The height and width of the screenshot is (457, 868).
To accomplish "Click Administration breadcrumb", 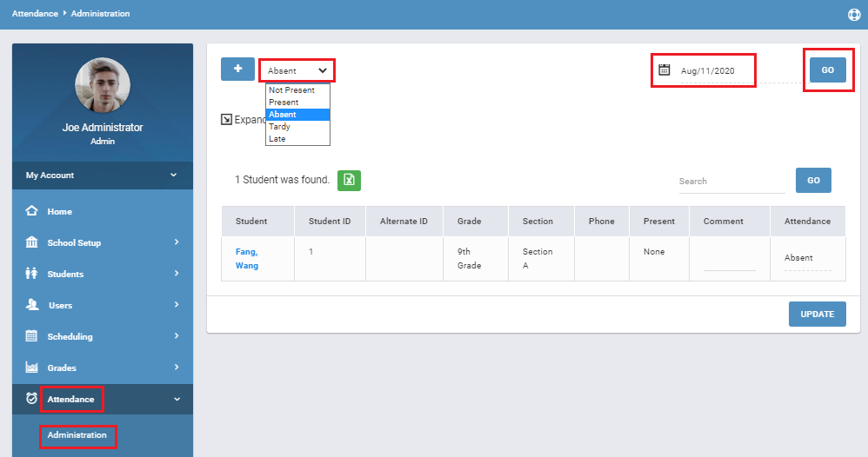I will pyautogui.click(x=100, y=13).
